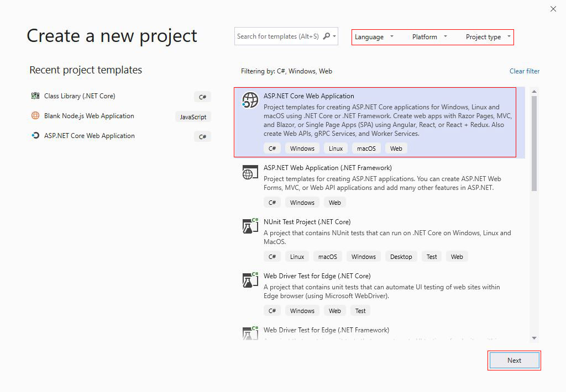Expand the search options dropdown arrow
Screen dimensions: 566x392
334,36
